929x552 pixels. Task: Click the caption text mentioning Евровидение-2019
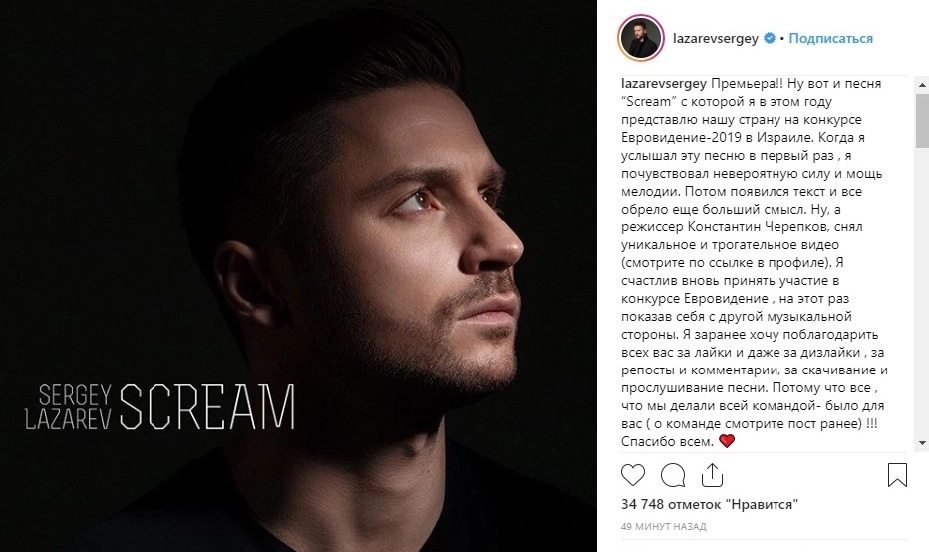[681, 137]
